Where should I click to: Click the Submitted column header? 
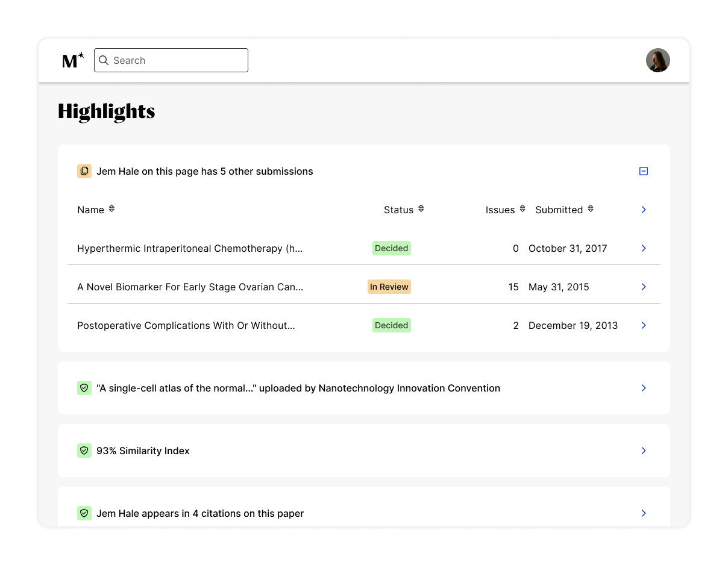(559, 210)
